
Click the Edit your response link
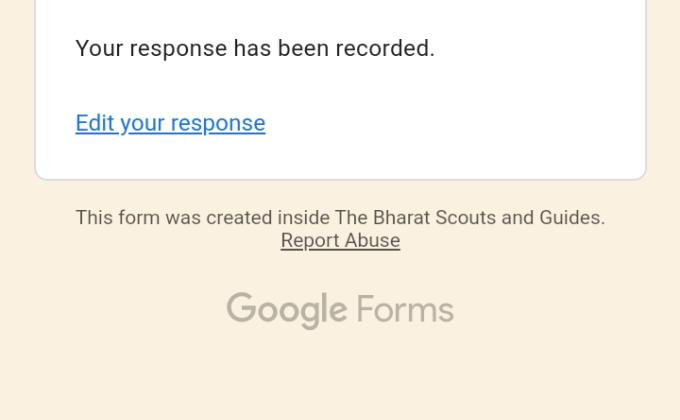pyautogui.click(x=170, y=123)
